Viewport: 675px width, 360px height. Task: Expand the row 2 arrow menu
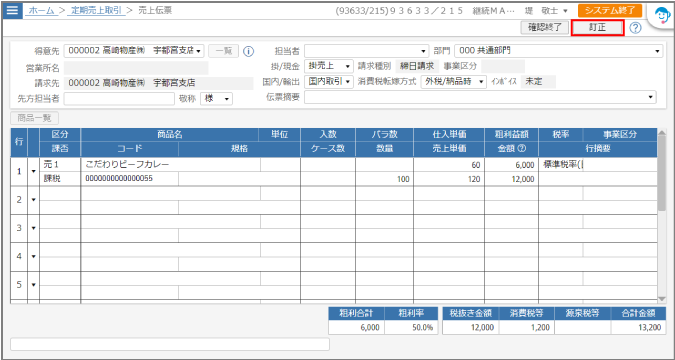point(34,200)
